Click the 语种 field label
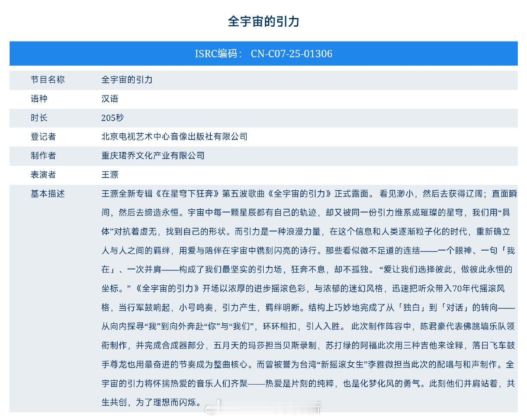The width and height of the screenshot is (527, 420). (x=39, y=99)
